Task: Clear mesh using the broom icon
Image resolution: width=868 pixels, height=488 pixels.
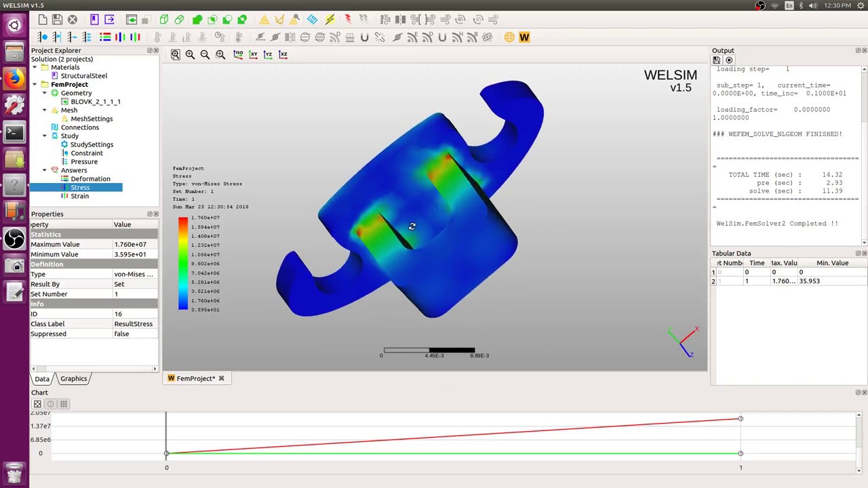Action: [279, 20]
